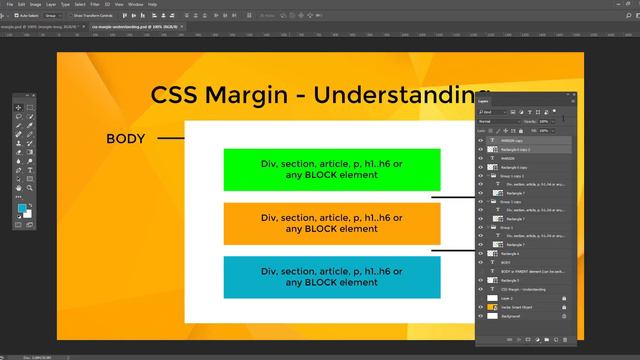Click Lock all padlock button
This screenshot has width=640, height=360.
click(x=521, y=131)
